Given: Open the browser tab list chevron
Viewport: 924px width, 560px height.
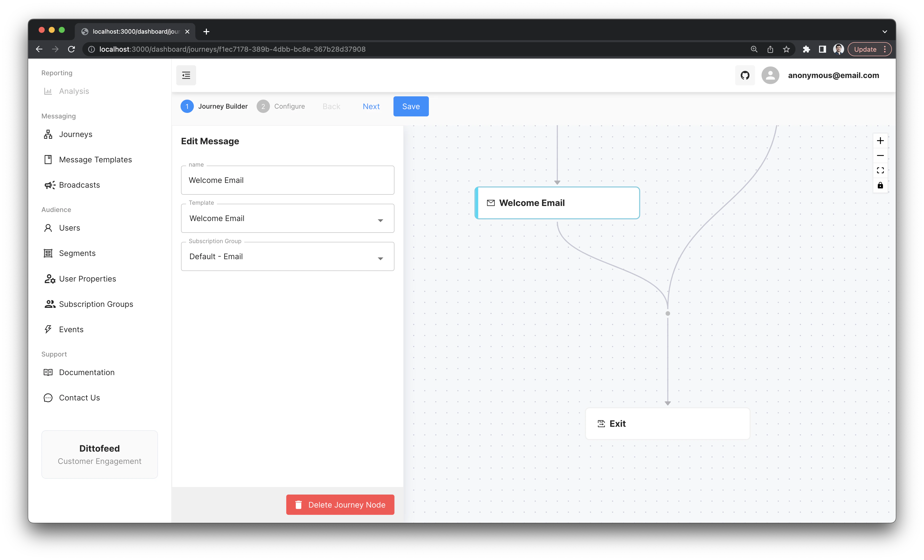Looking at the screenshot, I should click(884, 31).
